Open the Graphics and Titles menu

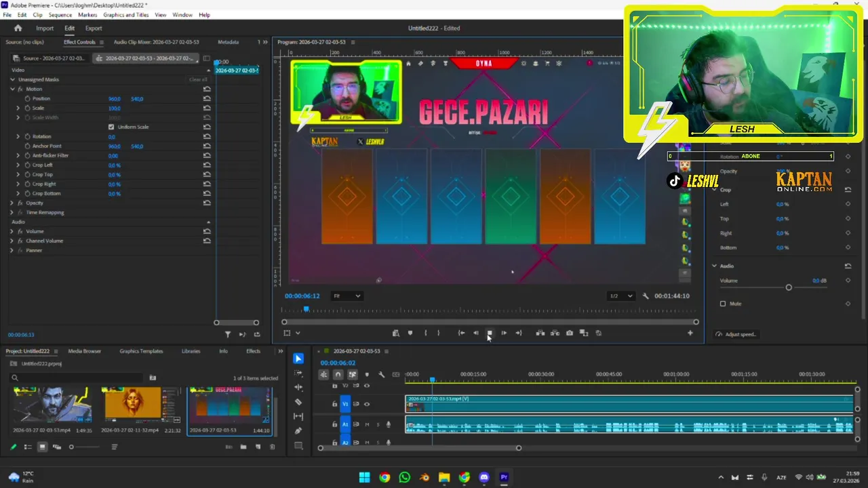click(x=126, y=15)
